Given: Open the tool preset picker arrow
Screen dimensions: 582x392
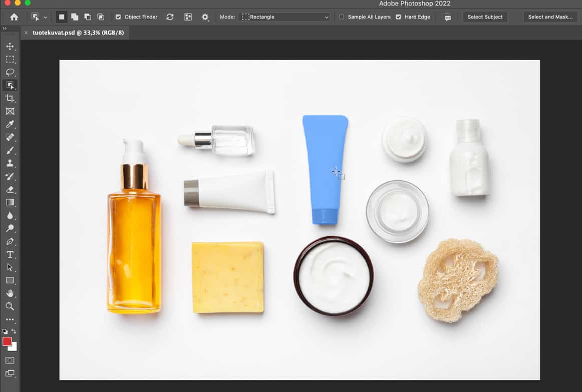Looking at the screenshot, I should pos(45,18).
